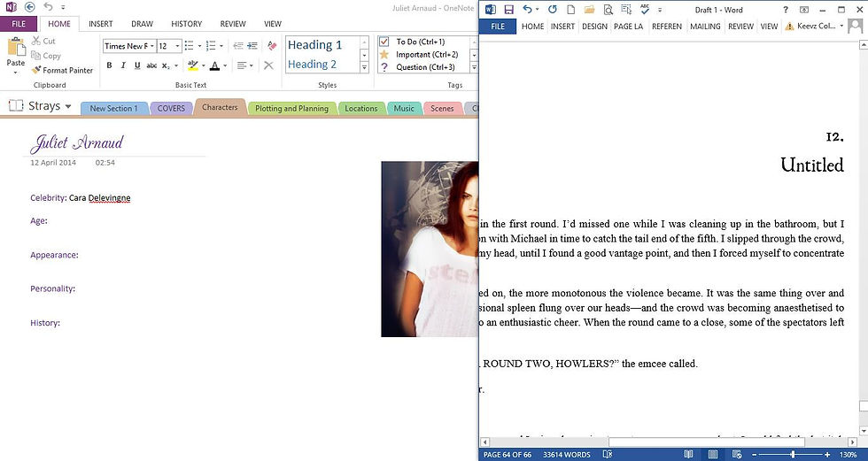Switch Word to Read Mode view
Screen dimensions: 868x461
pyautogui.click(x=688, y=455)
